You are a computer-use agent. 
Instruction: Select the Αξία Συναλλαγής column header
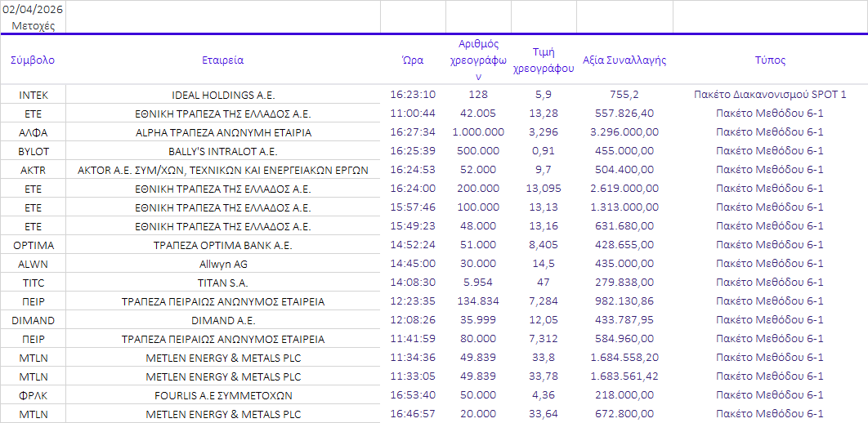(624, 60)
